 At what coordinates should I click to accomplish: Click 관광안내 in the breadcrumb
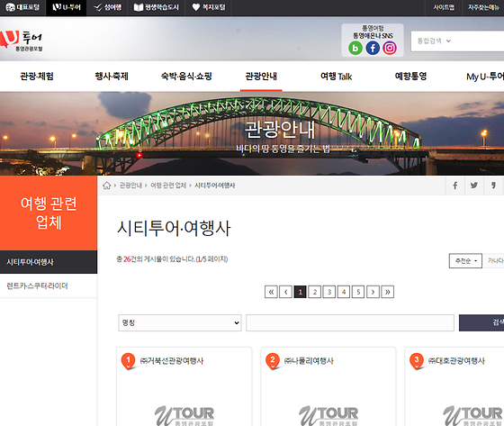(130, 186)
